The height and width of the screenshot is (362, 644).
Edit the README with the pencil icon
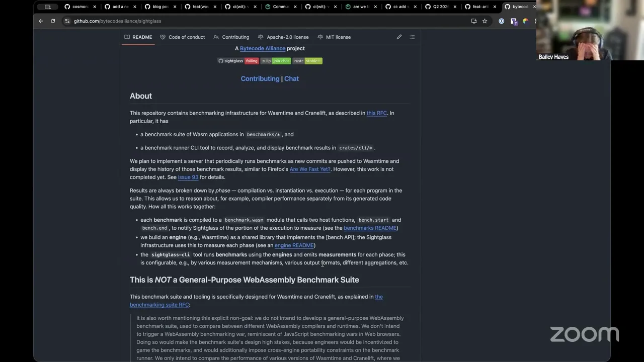pyautogui.click(x=399, y=37)
